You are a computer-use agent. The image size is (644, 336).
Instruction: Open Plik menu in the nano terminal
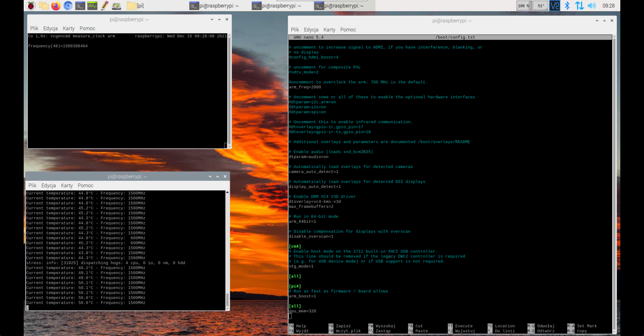295,30
